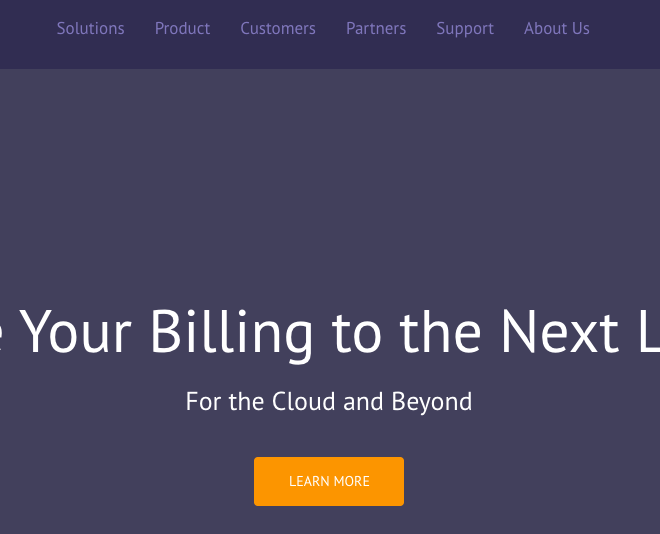The width and height of the screenshot is (660, 534).
Task: Click 'MORE' text on the orange button
Action: tap(351, 481)
